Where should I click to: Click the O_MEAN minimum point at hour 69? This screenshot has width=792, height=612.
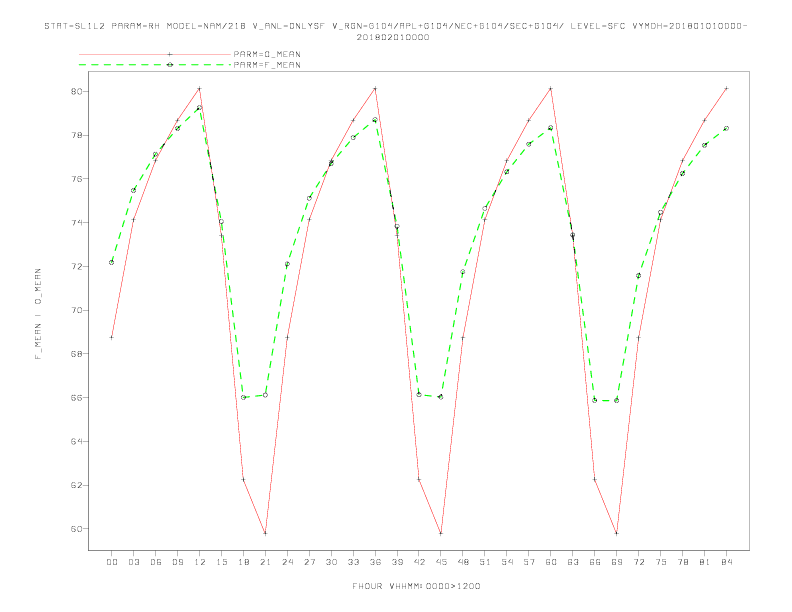(617, 533)
